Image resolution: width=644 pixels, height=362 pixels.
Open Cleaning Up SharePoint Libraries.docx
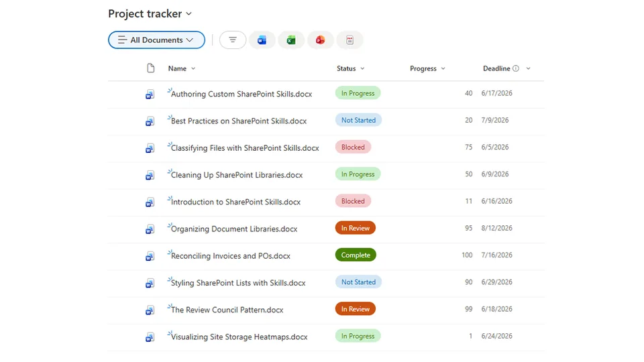point(237,175)
